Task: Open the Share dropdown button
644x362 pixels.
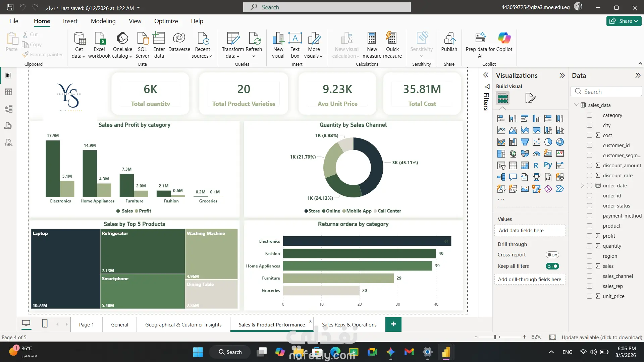Action: point(624,21)
